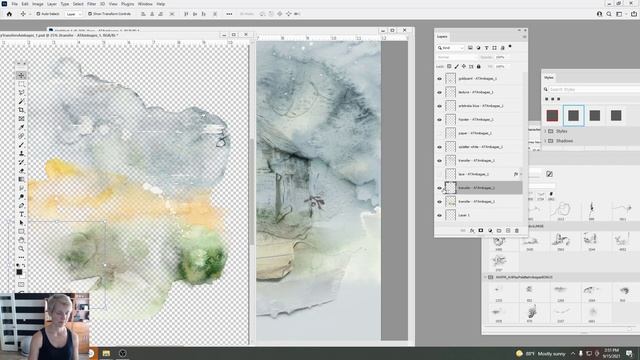640x360 pixels.
Task: Filter layers by type layers (T icon)
Action: click(x=486, y=48)
